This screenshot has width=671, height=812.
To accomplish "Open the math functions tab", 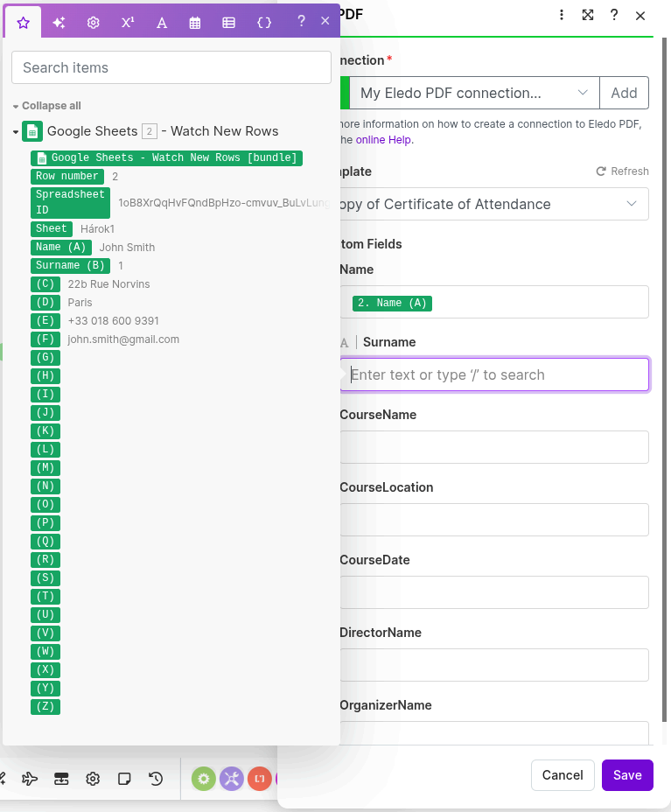I will tap(127, 22).
